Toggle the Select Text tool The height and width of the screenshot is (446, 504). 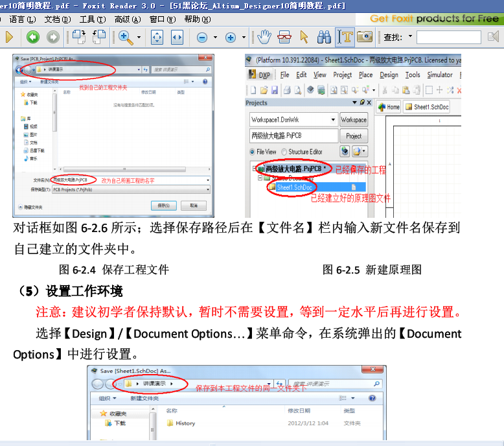tap(345, 37)
